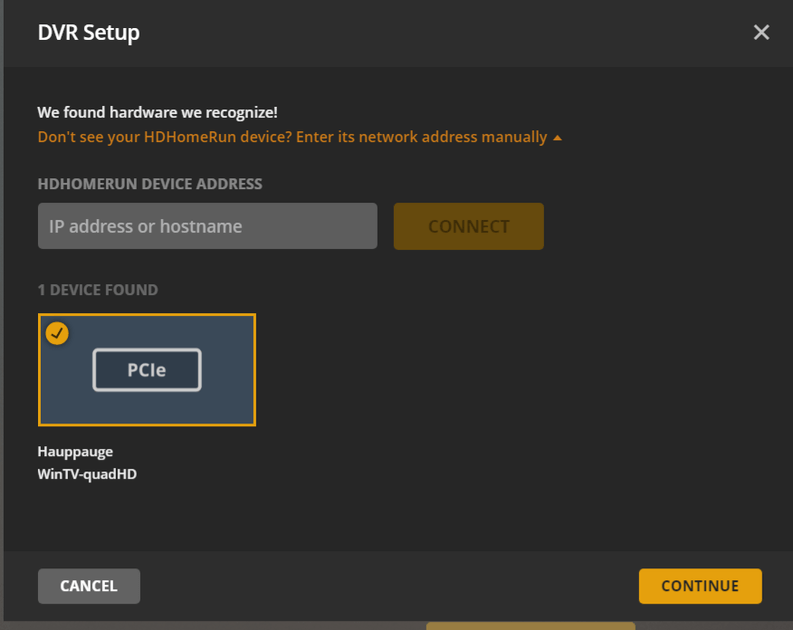Viewport: 793px width, 630px height.
Task: Click the empty footer area between CANCEL and CONTINUE
Action: click(x=390, y=586)
